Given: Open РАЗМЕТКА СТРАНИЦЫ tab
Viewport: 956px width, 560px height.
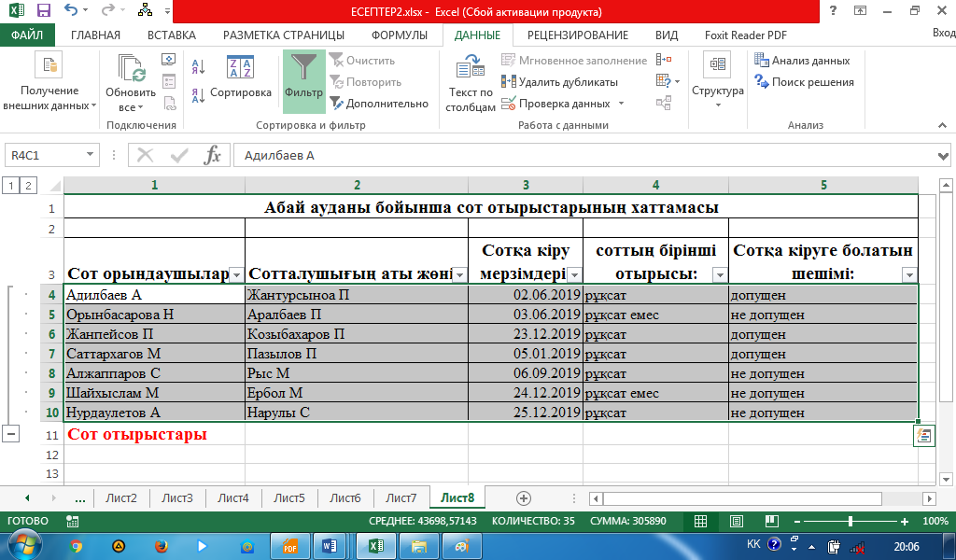Looking at the screenshot, I should (x=284, y=35).
